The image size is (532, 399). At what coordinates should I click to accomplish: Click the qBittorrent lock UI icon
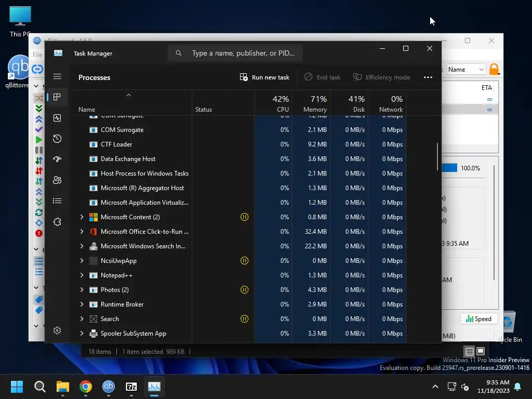coord(495,69)
